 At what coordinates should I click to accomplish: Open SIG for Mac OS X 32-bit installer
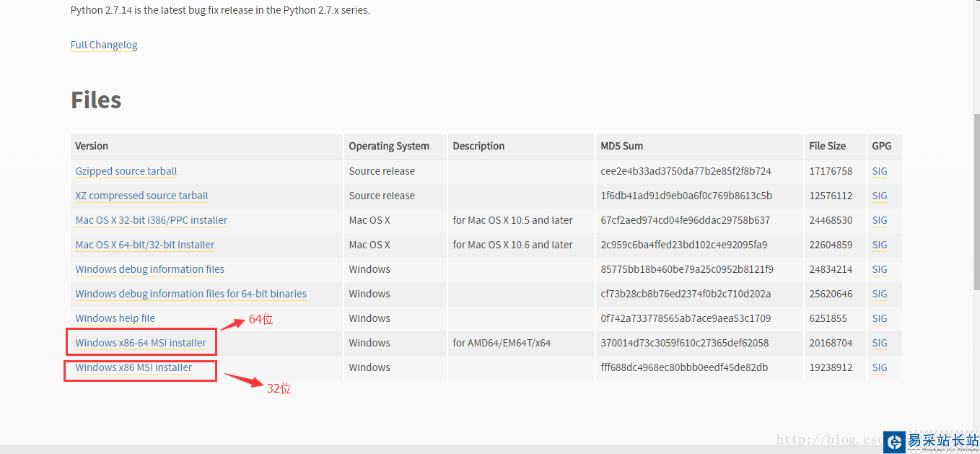[x=880, y=220]
